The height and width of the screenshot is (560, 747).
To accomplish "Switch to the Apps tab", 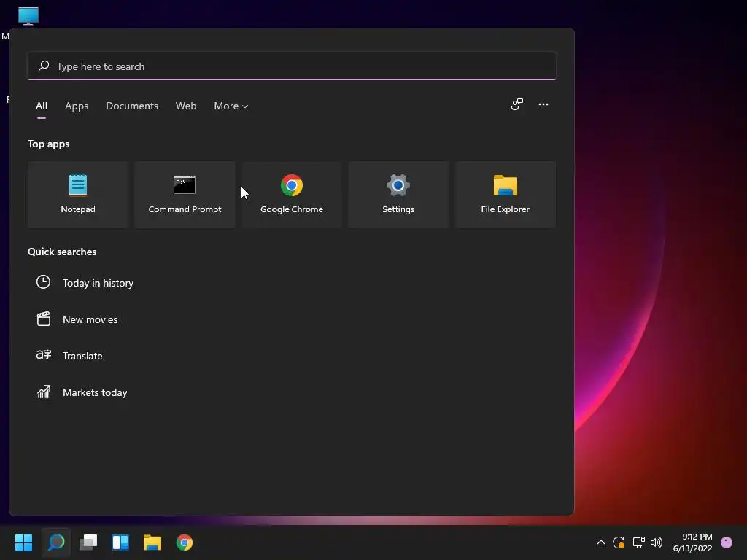I will [x=77, y=106].
